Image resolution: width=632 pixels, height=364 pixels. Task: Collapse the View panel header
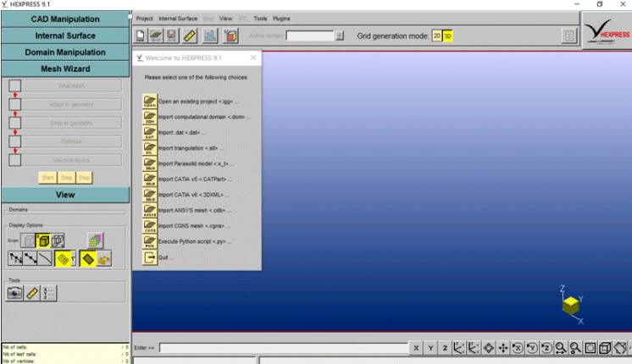click(65, 195)
